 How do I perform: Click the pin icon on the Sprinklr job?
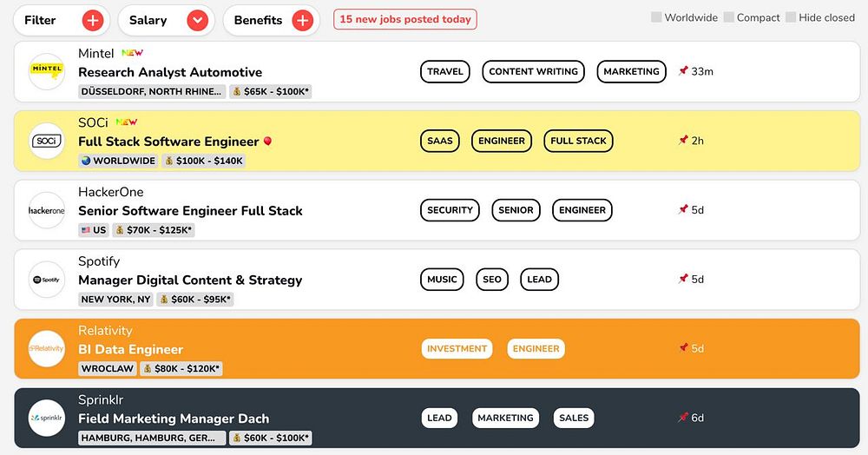coord(683,417)
